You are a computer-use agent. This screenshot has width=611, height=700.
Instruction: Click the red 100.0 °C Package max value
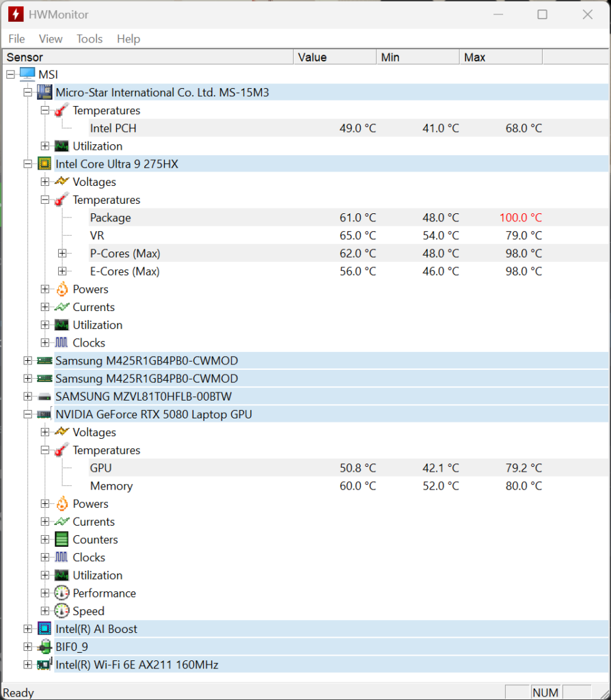tap(520, 217)
